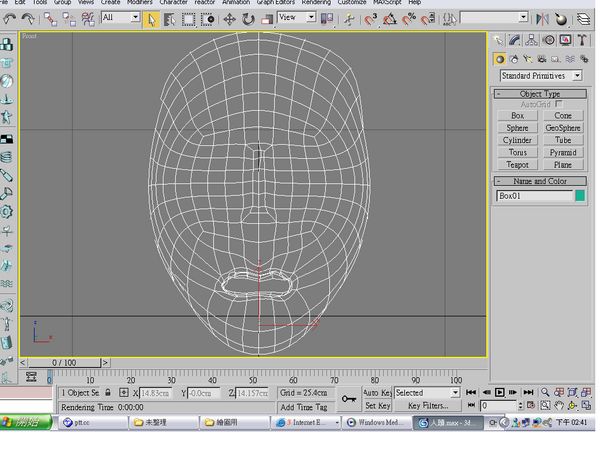Select the Shapes create category icon
Image resolution: width=600 pixels, height=450 pixels.
pyautogui.click(x=514, y=59)
